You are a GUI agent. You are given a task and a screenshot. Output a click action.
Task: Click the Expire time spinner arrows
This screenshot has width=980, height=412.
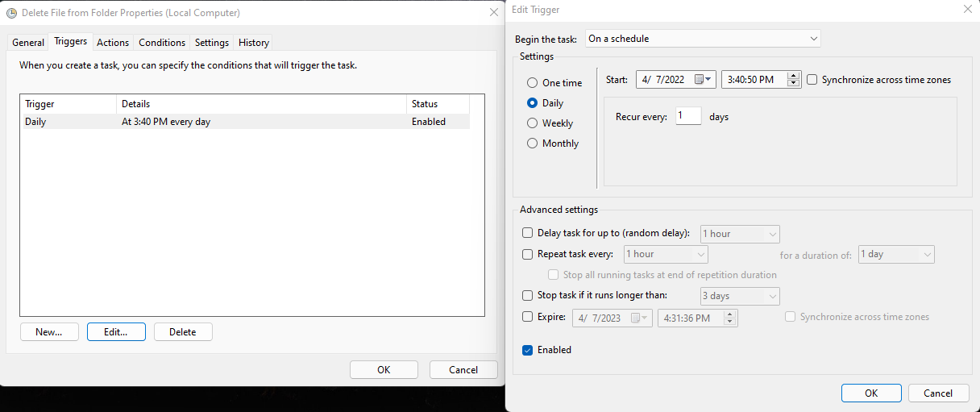(729, 318)
